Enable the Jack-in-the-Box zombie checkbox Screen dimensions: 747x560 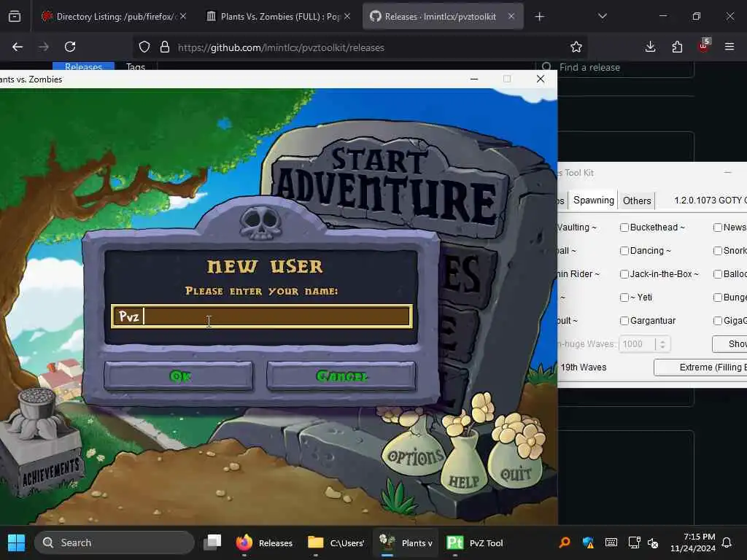pyautogui.click(x=624, y=274)
